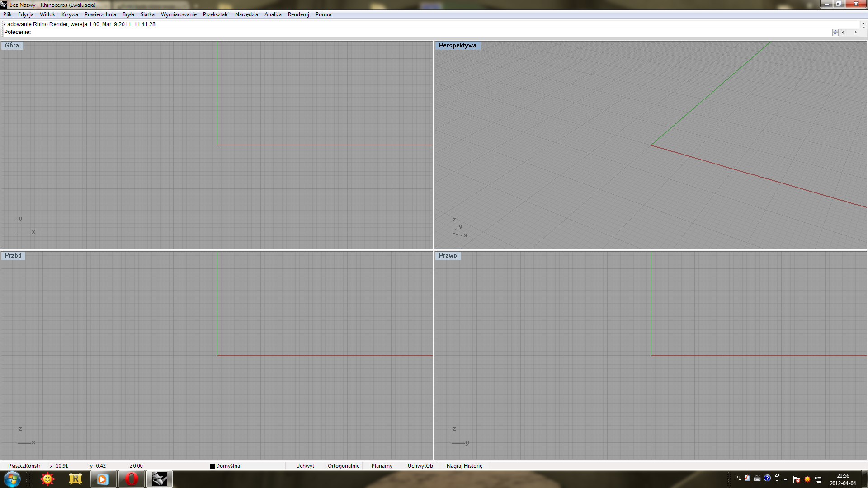868x488 pixels.
Task: Click the Show Desktop strip on taskbar
Action: tap(864, 479)
